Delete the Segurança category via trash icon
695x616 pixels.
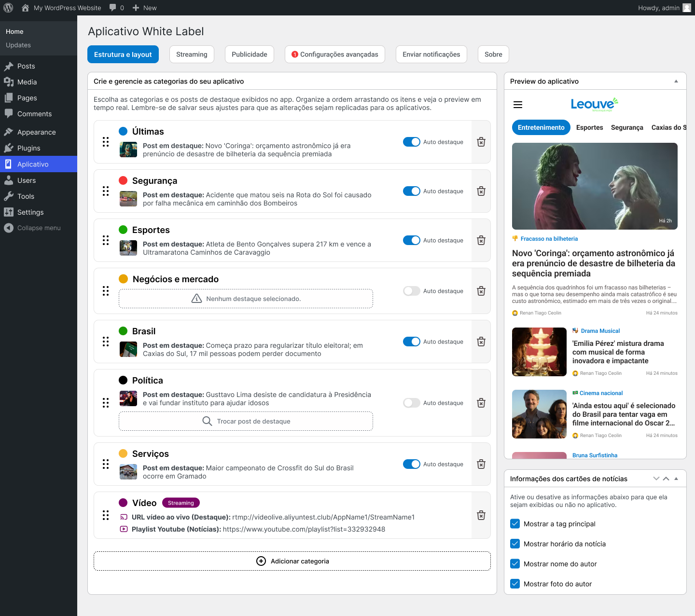(481, 191)
